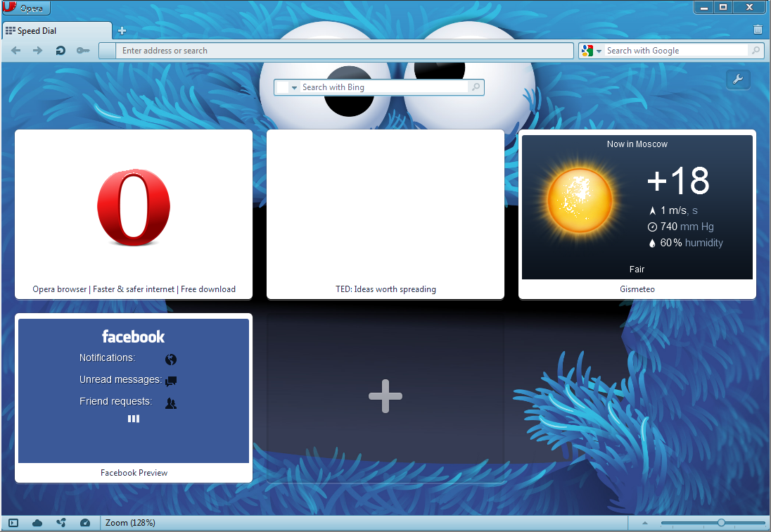771x532 pixels.
Task: Open the TED Speed Dial entry
Action: (x=385, y=211)
